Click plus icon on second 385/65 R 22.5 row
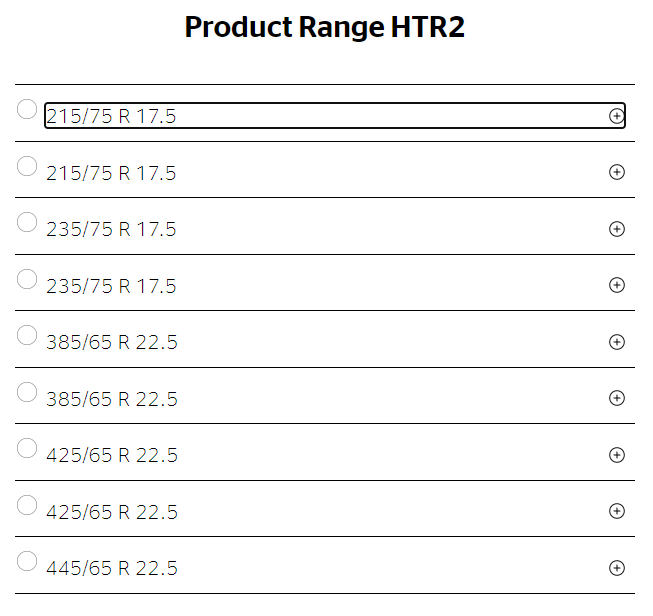Screen dimensions: 653x616 (617, 398)
